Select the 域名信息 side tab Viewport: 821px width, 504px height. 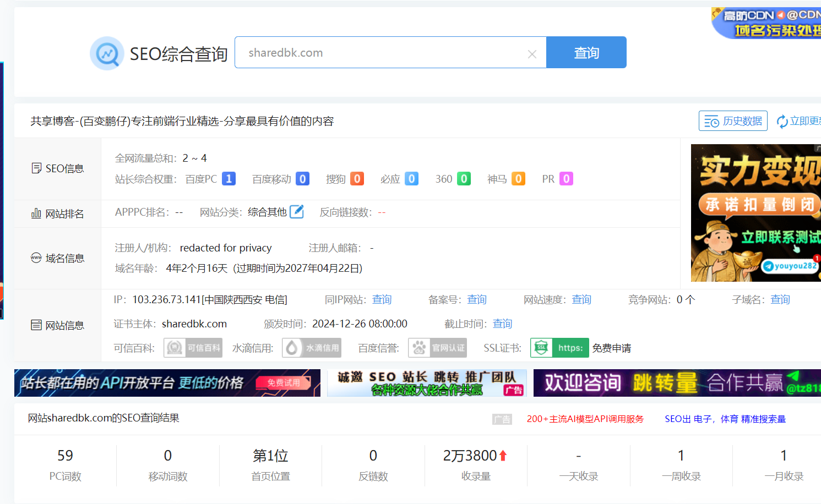pyautogui.click(x=58, y=258)
